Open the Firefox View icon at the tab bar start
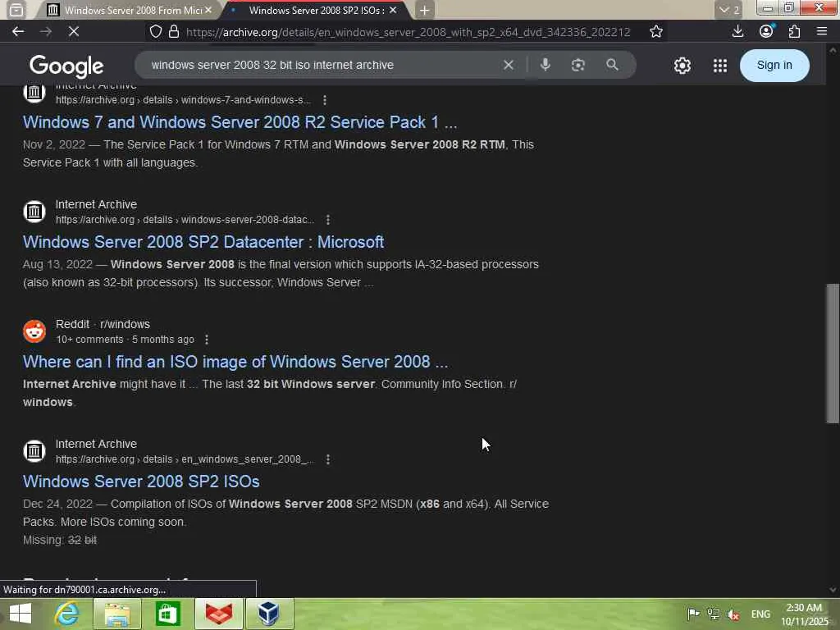Image resolution: width=840 pixels, height=630 pixels. [16, 10]
